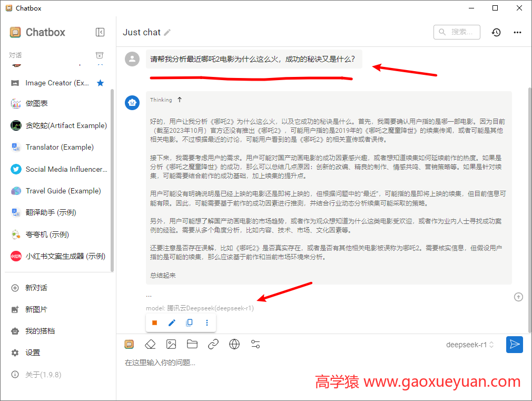The width and height of the screenshot is (532, 401).
Task: Send your message with the blue button
Action: [514, 344]
